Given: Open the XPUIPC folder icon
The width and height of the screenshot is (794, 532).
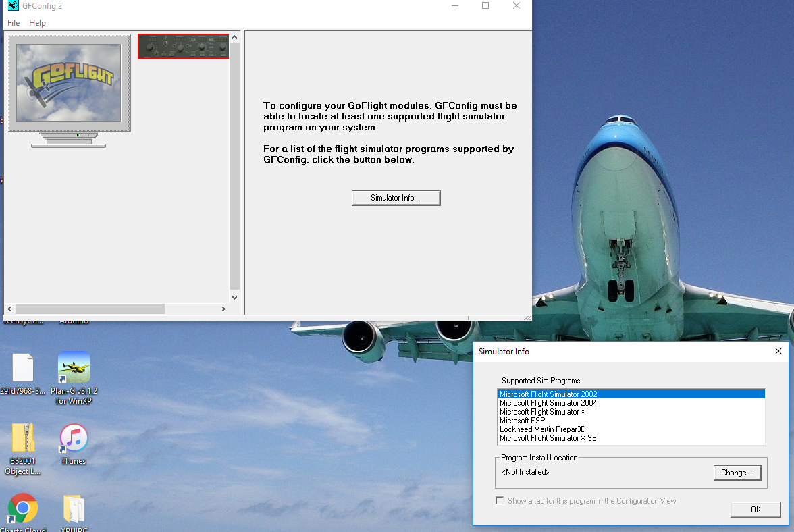Looking at the screenshot, I should click(x=74, y=510).
